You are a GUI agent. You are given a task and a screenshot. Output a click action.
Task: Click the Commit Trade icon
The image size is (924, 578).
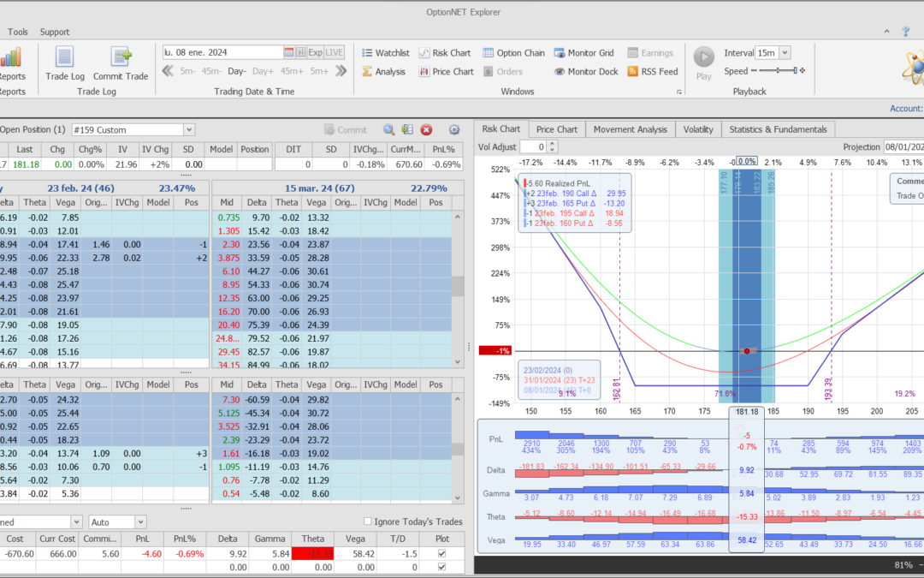click(120, 57)
